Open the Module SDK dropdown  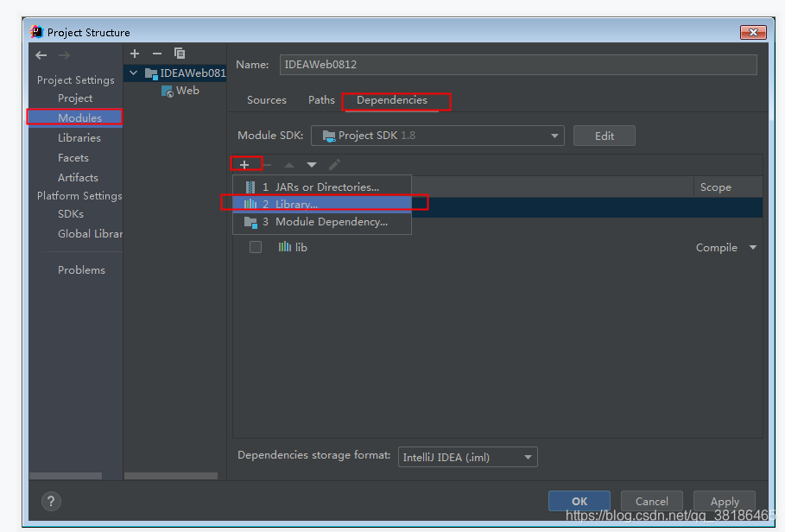pyautogui.click(x=438, y=136)
